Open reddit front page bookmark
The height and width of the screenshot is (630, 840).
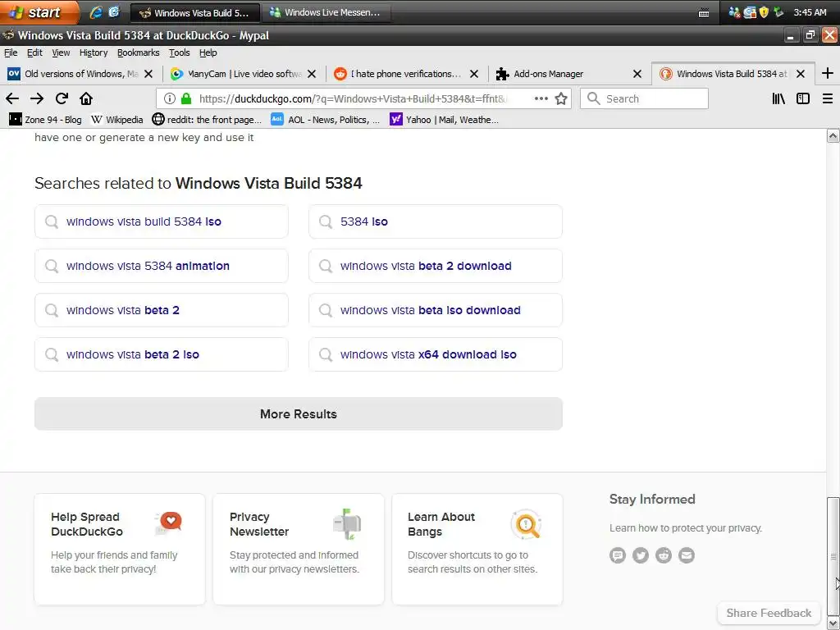(207, 120)
